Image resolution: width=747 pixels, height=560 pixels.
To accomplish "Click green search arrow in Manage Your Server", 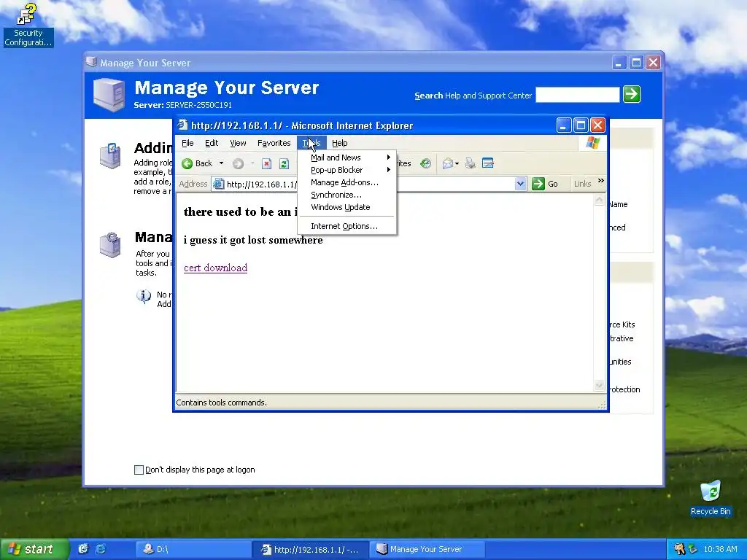I will 632,94.
